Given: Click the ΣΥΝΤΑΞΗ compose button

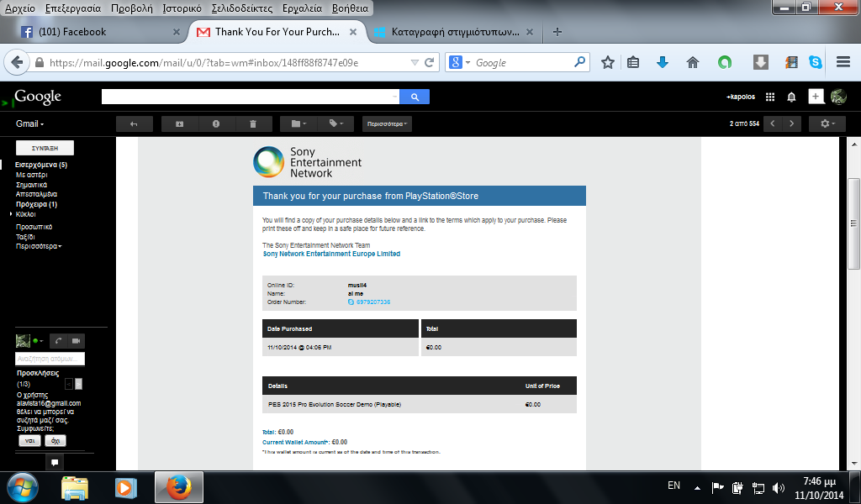Looking at the screenshot, I should point(45,148).
